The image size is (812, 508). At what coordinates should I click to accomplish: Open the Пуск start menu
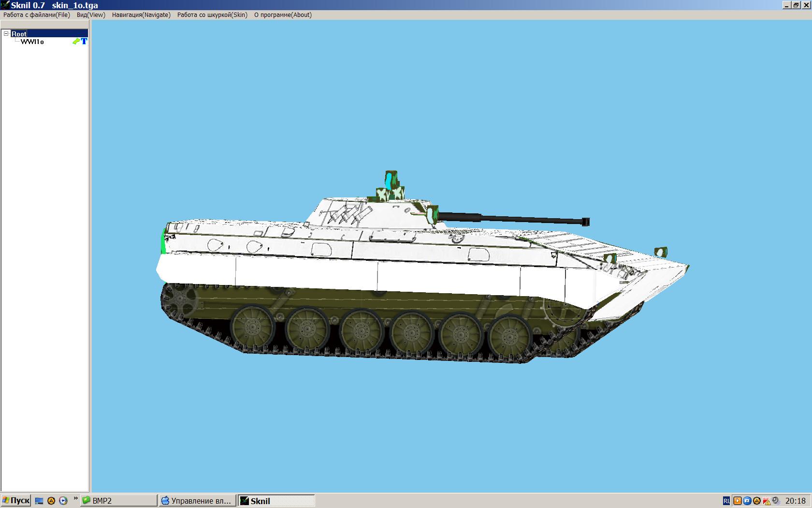pyautogui.click(x=16, y=501)
